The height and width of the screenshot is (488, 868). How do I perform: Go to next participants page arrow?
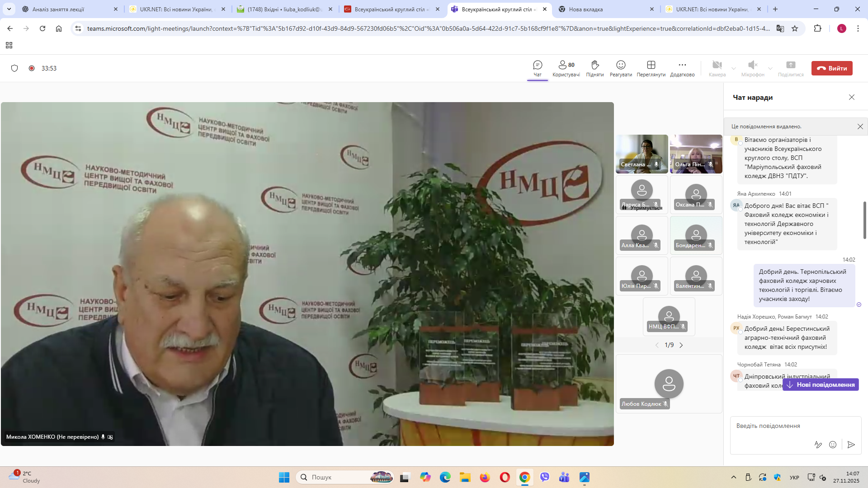[x=681, y=345]
